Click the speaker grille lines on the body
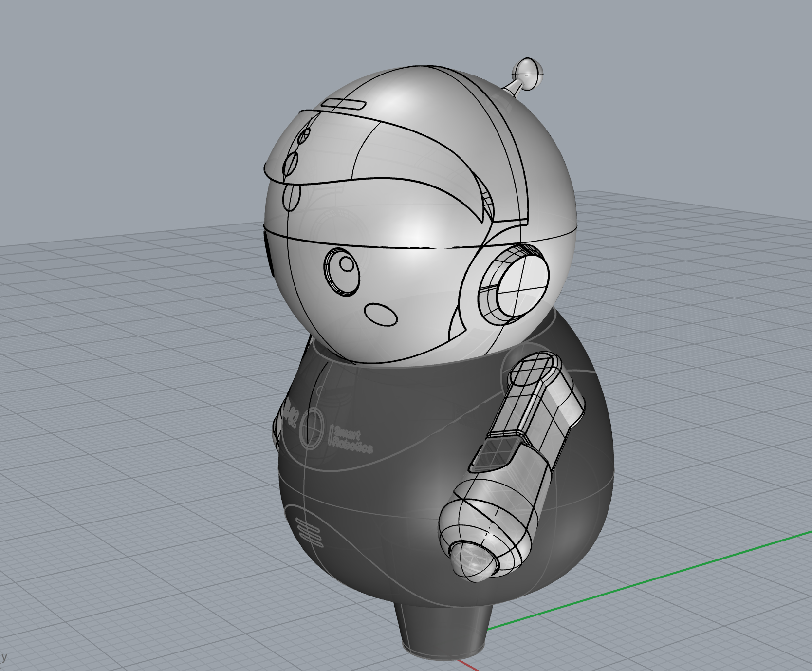This screenshot has width=812, height=671. coord(308,532)
